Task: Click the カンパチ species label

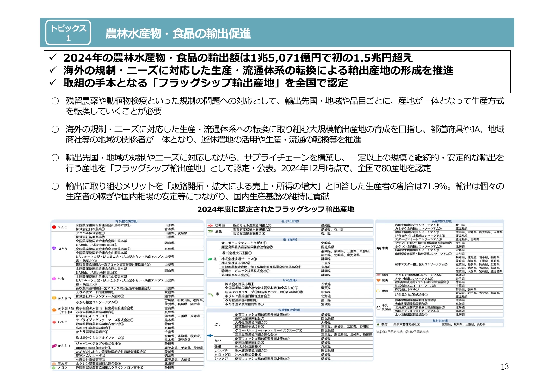Action: pos(221,351)
